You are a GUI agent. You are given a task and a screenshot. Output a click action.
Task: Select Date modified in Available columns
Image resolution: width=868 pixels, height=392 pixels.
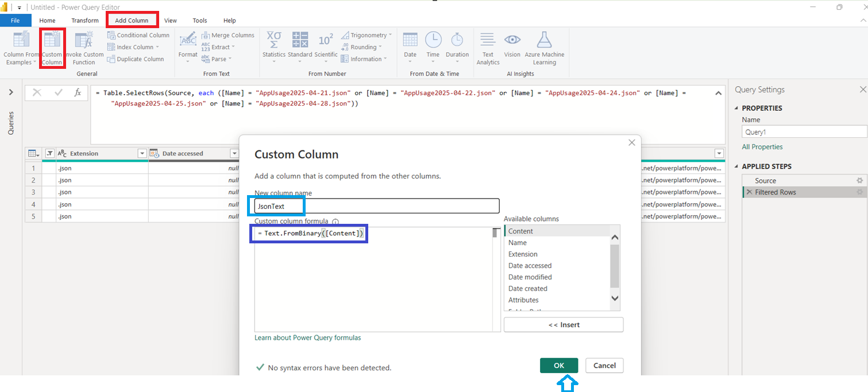(x=530, y=277)
